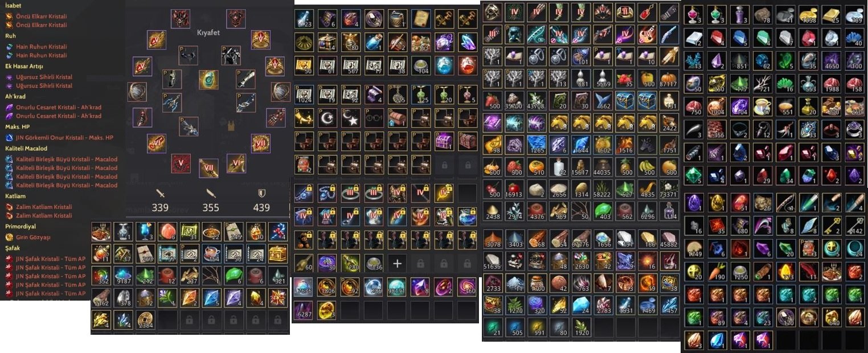The image size is (868, 353).
Task: Select the crescent moon item icon
Action: (x=327, y=118)
